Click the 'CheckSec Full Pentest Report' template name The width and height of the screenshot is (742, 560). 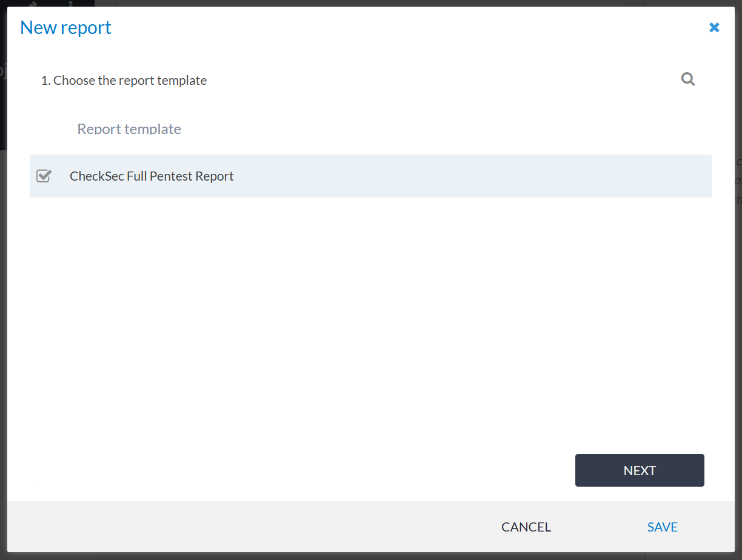152,176
